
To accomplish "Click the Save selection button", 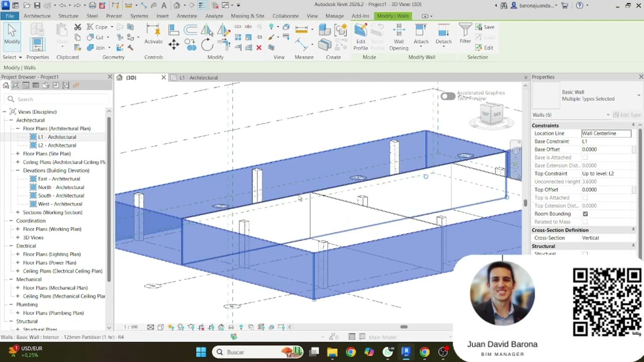I will (x=485, y=27).
